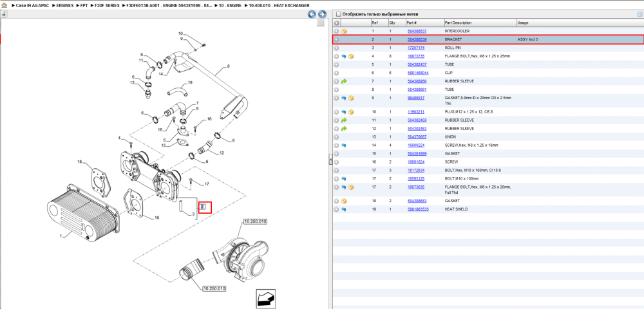Viewport: 644px width, 309px height.
Task: Click the package icon on ref 4 FLANGE BOLT row
Action: point(351,56)
